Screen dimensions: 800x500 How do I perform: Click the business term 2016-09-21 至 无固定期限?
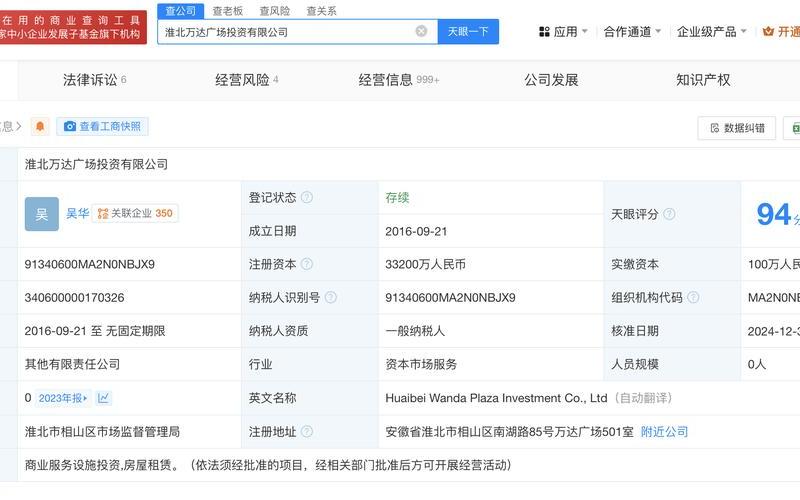[x=95, y=331]
